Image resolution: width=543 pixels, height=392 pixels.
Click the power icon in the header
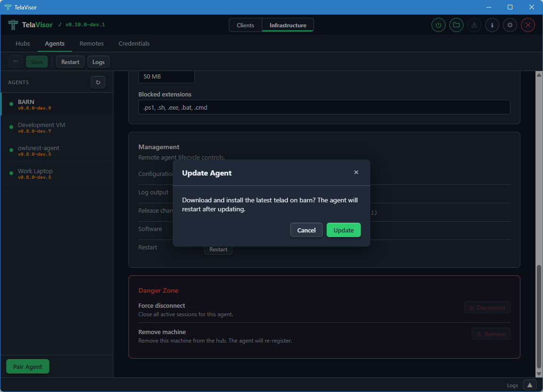coord(438,25)
